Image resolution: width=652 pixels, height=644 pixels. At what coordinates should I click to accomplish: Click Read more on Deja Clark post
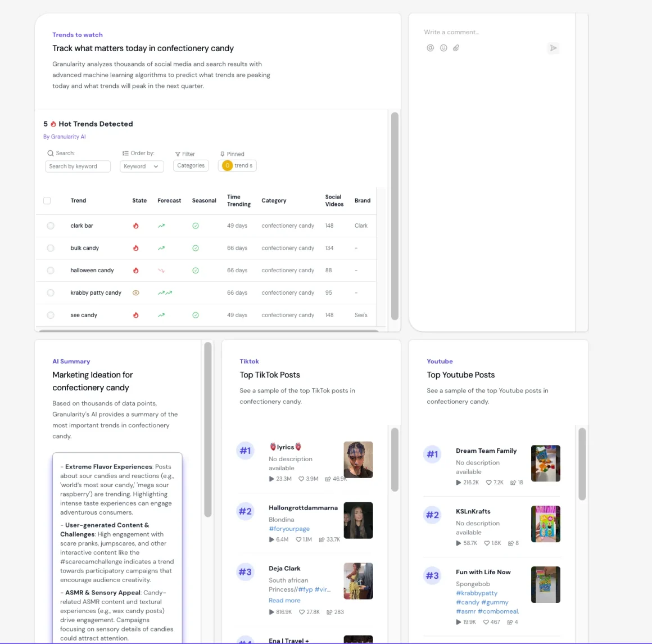pos(284,601)
